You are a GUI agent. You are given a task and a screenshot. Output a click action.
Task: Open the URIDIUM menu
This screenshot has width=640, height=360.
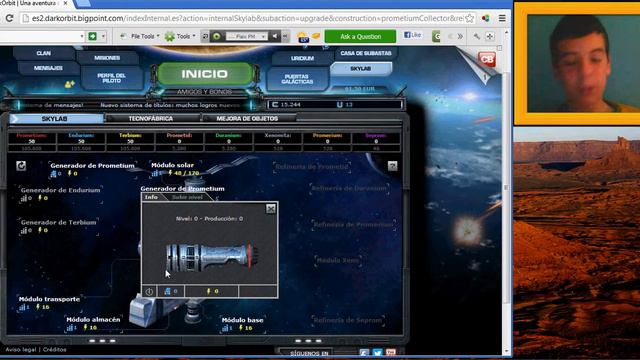pos(302,58)
